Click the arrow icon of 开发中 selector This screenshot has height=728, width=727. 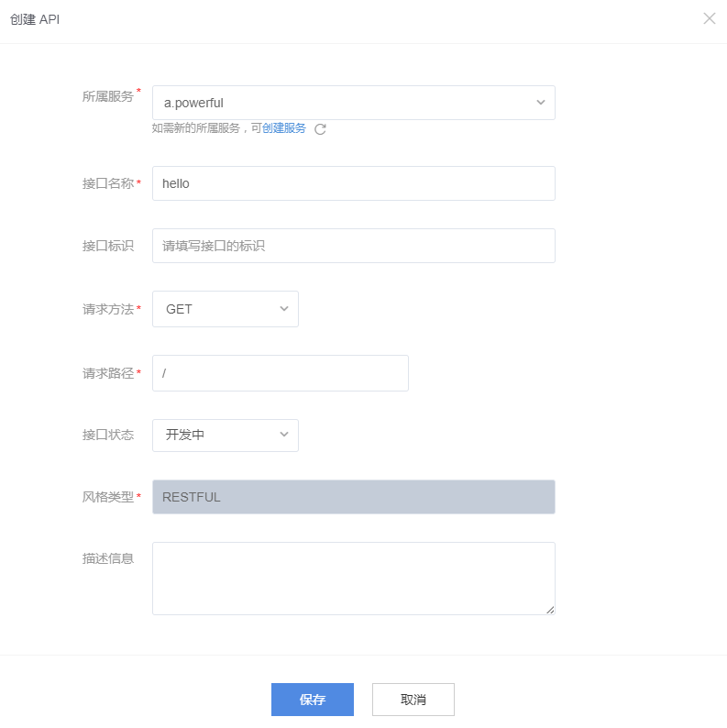(283, 435)
